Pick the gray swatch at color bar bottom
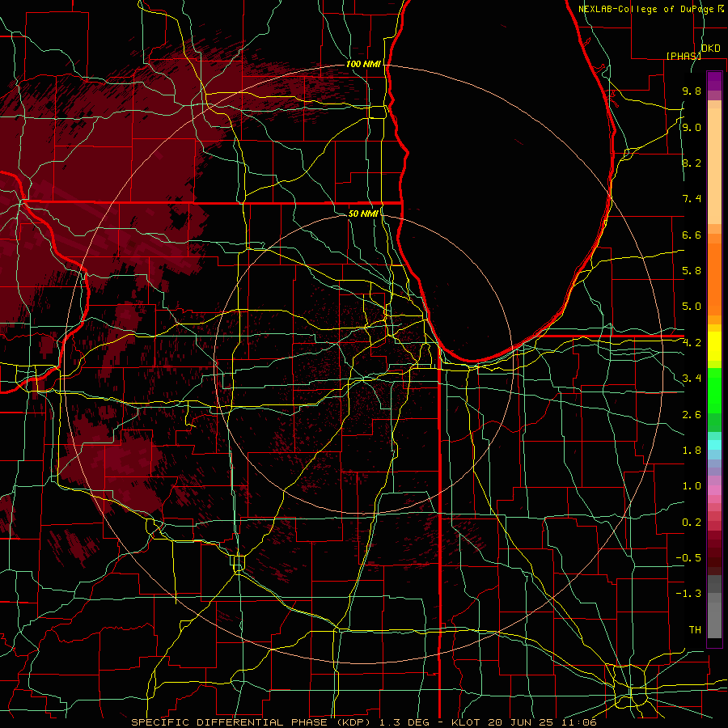This screenshot has height=728, width=728. tap(714, 621)
